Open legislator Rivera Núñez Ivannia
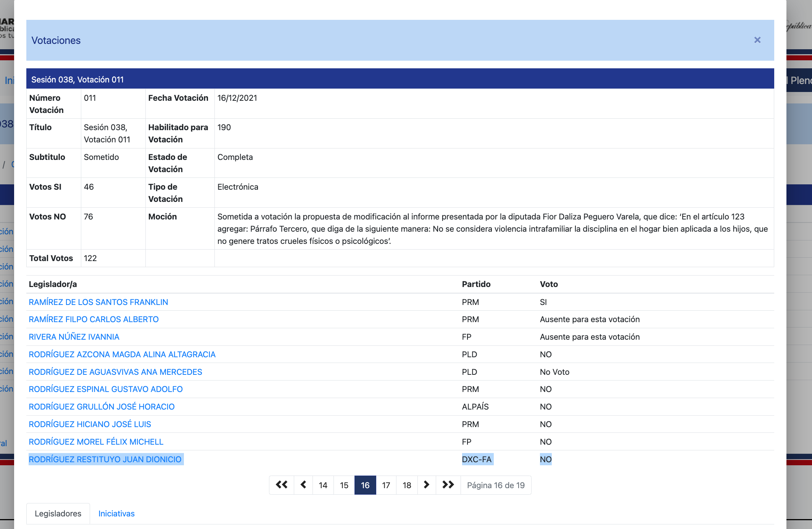812x529 pixels. click(74, 337)
